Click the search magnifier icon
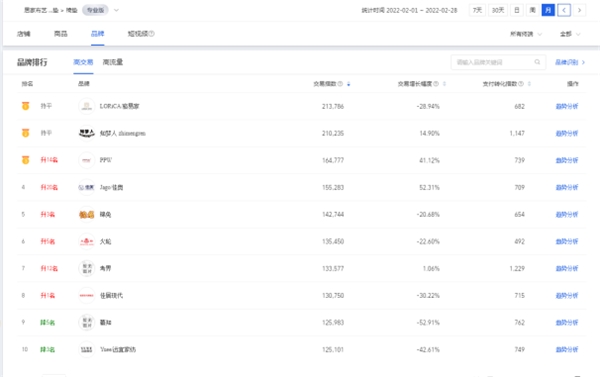Image resolution: width=600 pixels, height=377 pixels. (537, 62)
